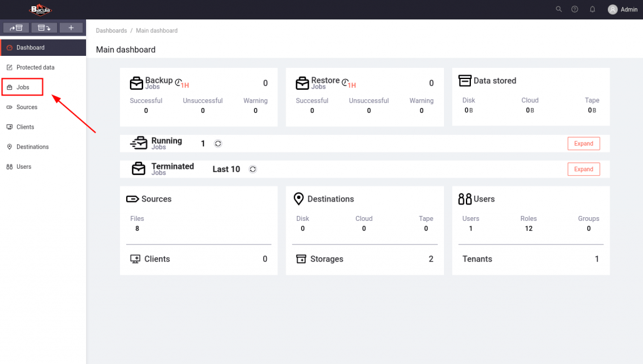Open the search icon in top bar
The image size is (643, 364).
click(x=559, y=9)
